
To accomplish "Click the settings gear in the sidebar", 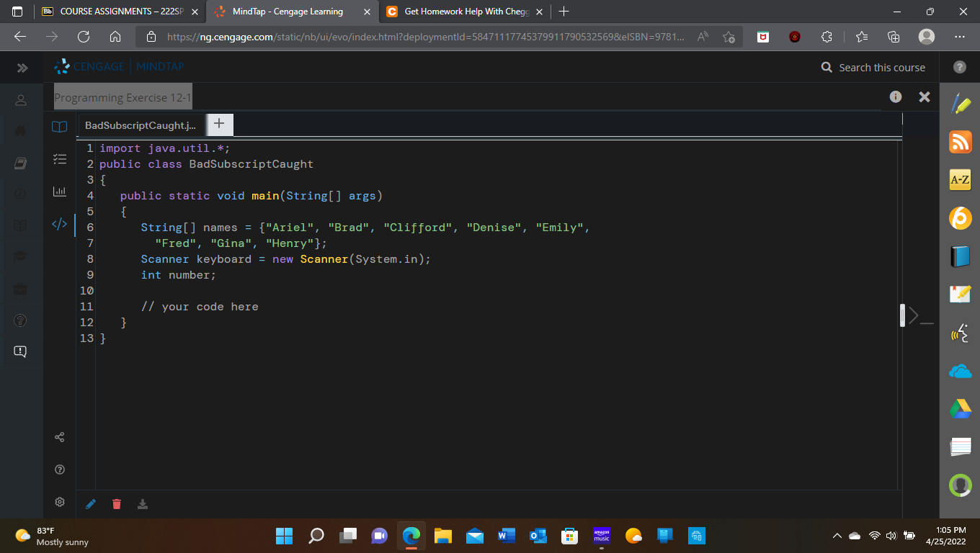I will [x=60, y=502].
